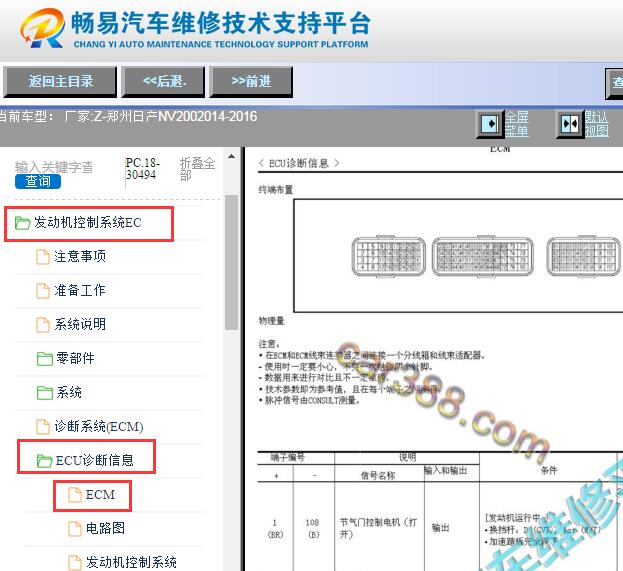The width and height of the screenshot is (623, 571).
Task: Click the blue 查询 search button
Action: pyautogui.click(x=38, y=182)
